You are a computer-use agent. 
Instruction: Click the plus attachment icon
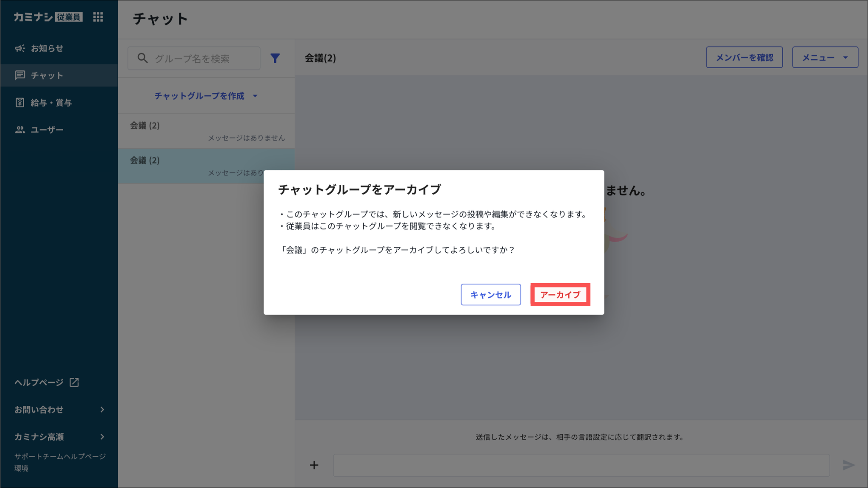pos(314,465)
